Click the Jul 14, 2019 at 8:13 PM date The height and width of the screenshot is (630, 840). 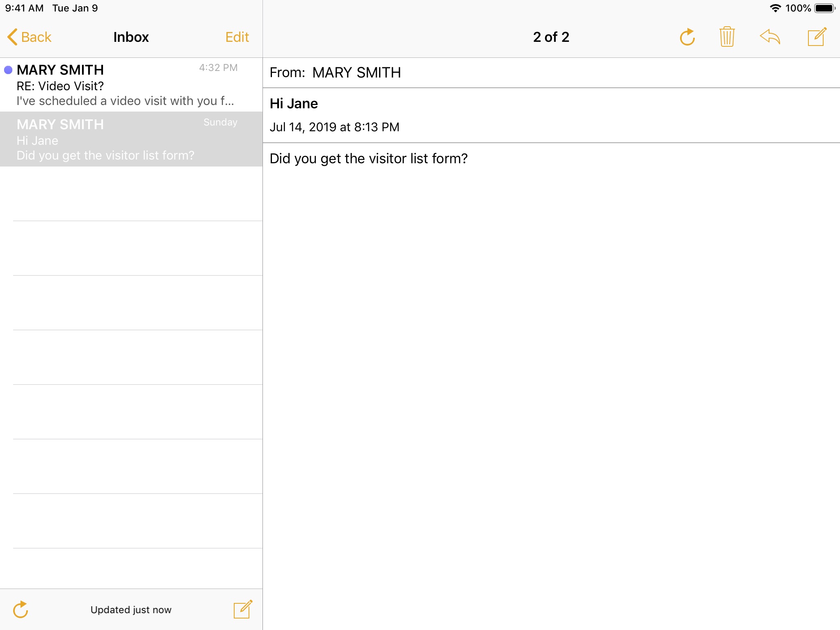[x=334, y=127]
